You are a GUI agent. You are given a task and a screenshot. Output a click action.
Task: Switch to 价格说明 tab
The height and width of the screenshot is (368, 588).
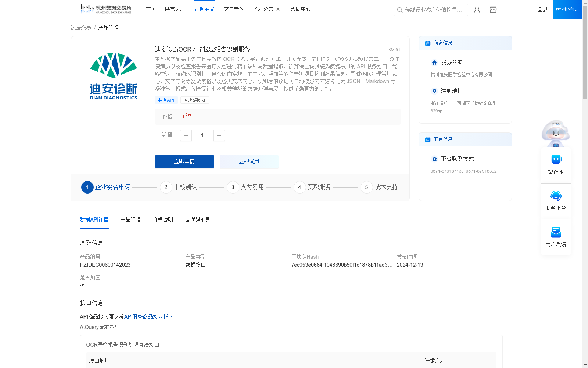point(163,220)
